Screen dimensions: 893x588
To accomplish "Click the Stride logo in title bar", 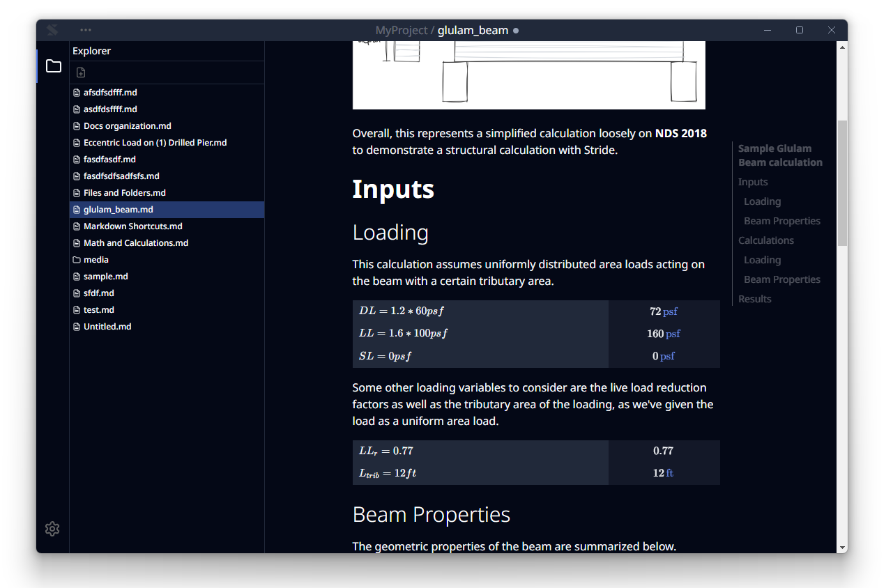I will click(52, 30).
